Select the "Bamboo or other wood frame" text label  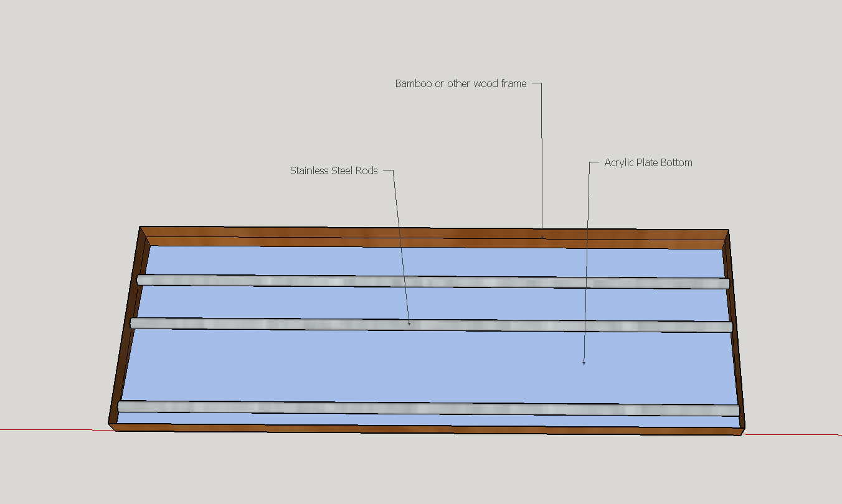pos(461,83)
